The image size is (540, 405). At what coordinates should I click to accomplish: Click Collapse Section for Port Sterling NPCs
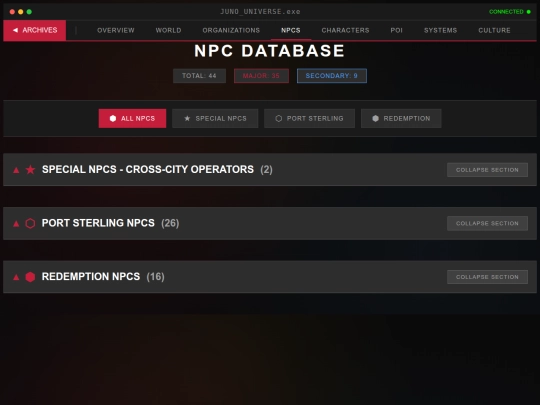(487, 224)
